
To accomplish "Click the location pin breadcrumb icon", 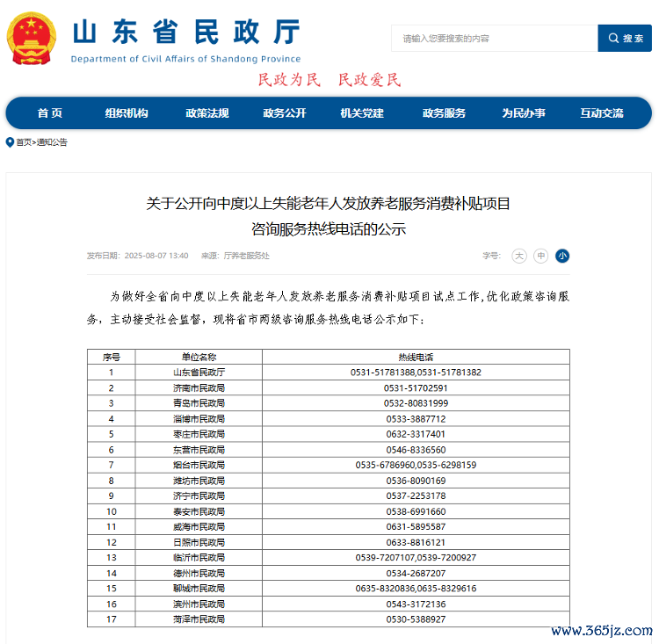I will [x=10, y=142].
